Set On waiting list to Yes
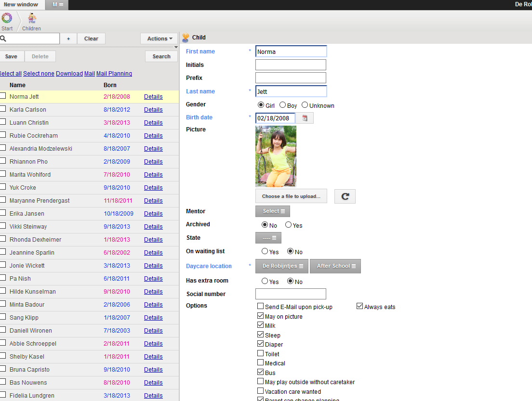The width and height of the screenshot is (532, 401). pyautogui.click(x=265, y=251)
